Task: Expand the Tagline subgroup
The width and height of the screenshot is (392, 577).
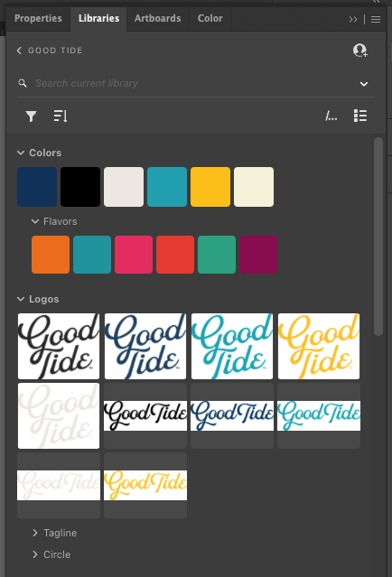Action: click(35, 533)
